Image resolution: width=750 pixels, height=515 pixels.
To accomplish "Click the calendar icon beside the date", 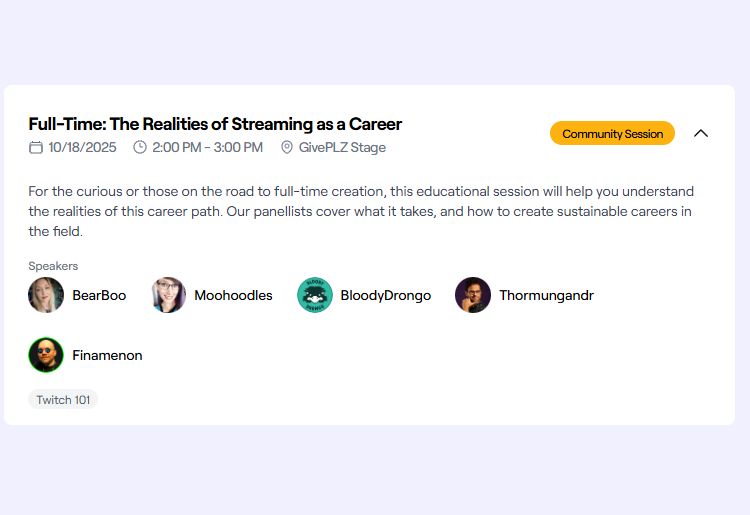I will (x=36, y=148).
